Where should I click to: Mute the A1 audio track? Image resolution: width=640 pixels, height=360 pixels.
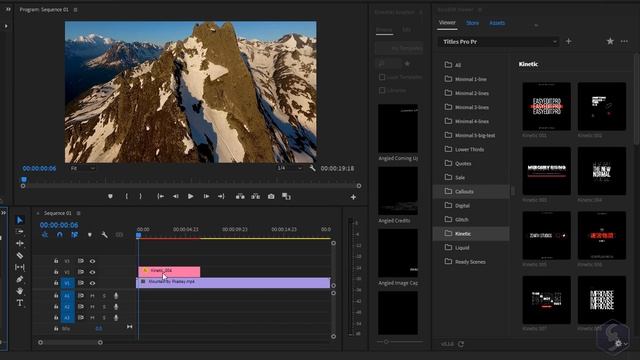(x=92, y=296)
